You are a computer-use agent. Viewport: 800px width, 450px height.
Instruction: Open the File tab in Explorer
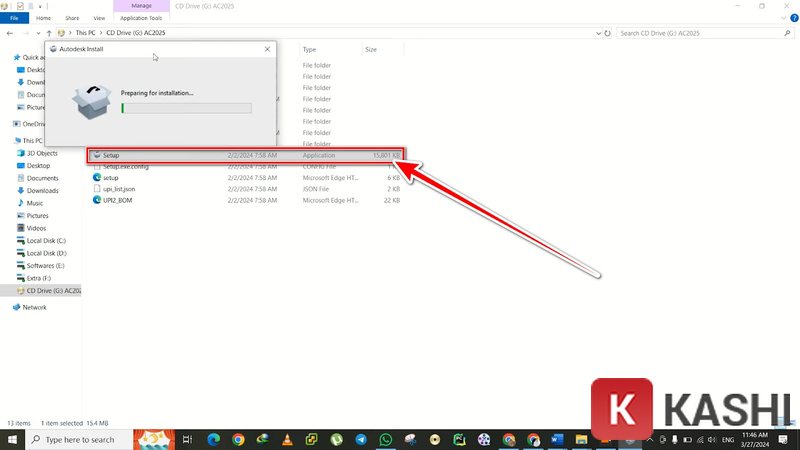pyautogui.click(x=14, y=18)
